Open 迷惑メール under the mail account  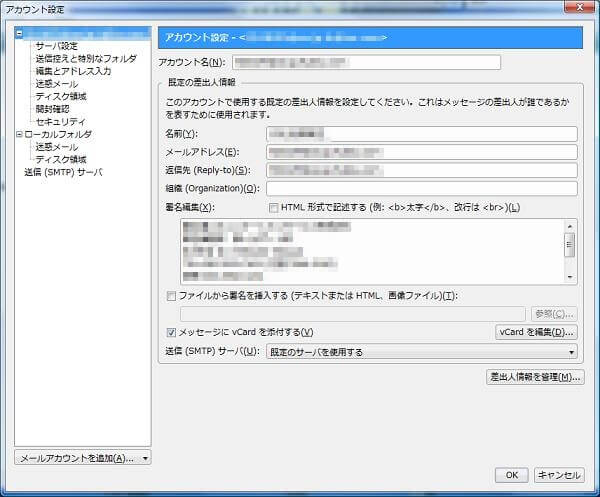[57, 84]
